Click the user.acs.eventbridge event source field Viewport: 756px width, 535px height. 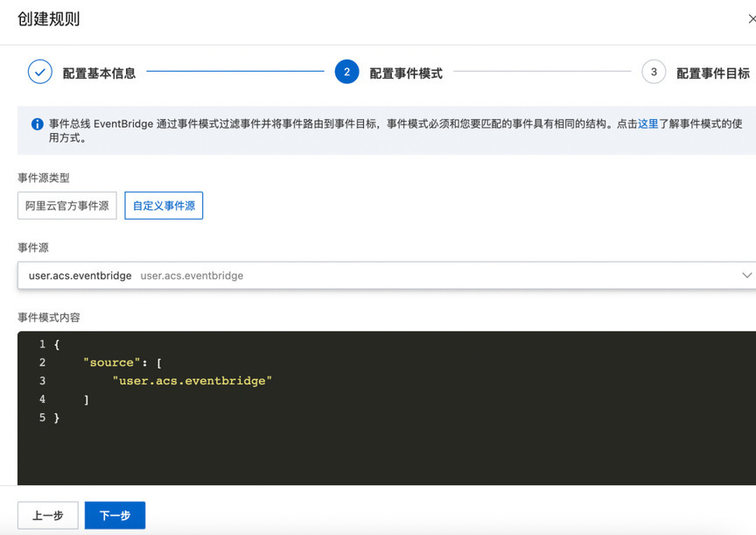[387, 276]
